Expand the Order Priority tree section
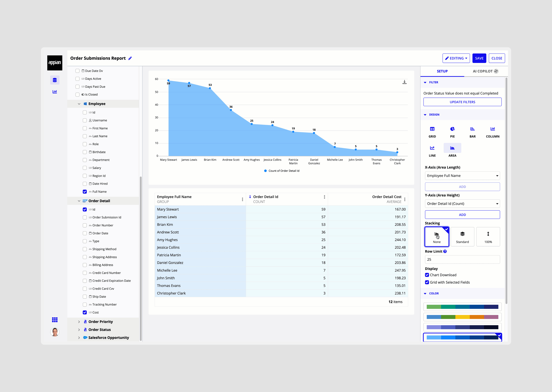 [79, 322]
